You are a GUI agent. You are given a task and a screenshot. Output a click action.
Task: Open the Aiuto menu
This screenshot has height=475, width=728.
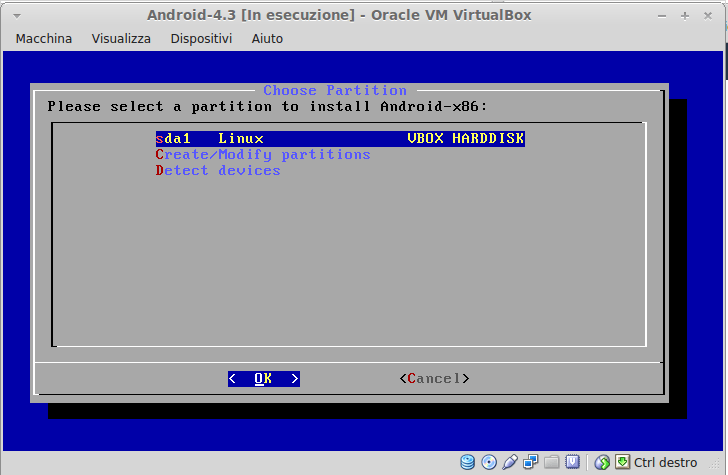[x=267, y=39]
